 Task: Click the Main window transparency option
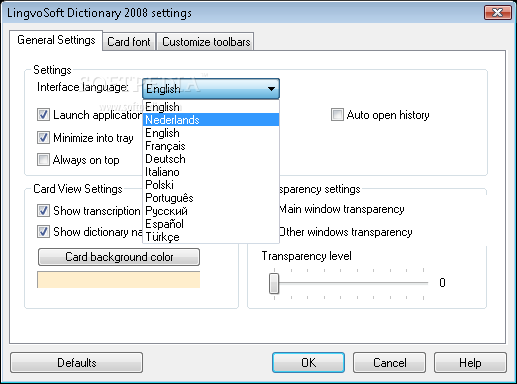[341, 209]
